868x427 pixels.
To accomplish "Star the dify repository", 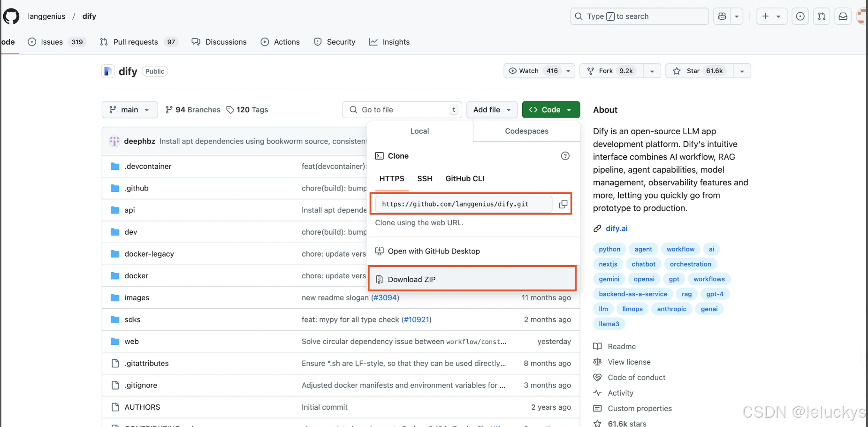I will point(699,71).
